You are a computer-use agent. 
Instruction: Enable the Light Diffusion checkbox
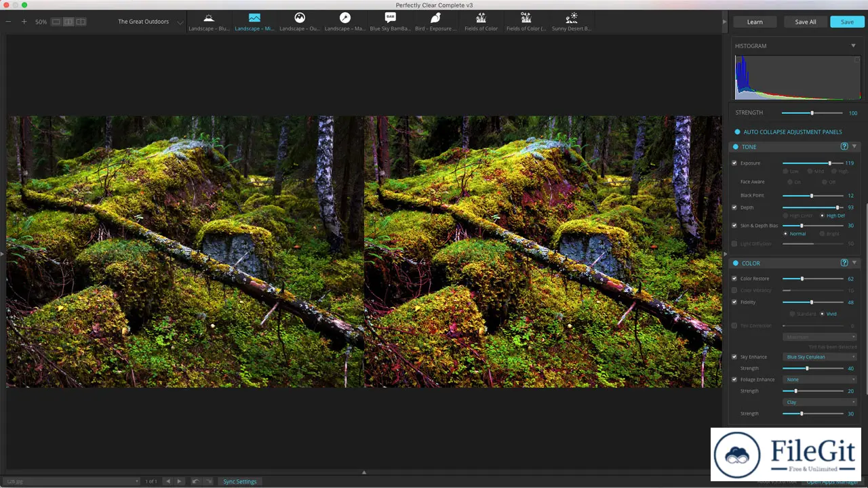click(734, 244)
